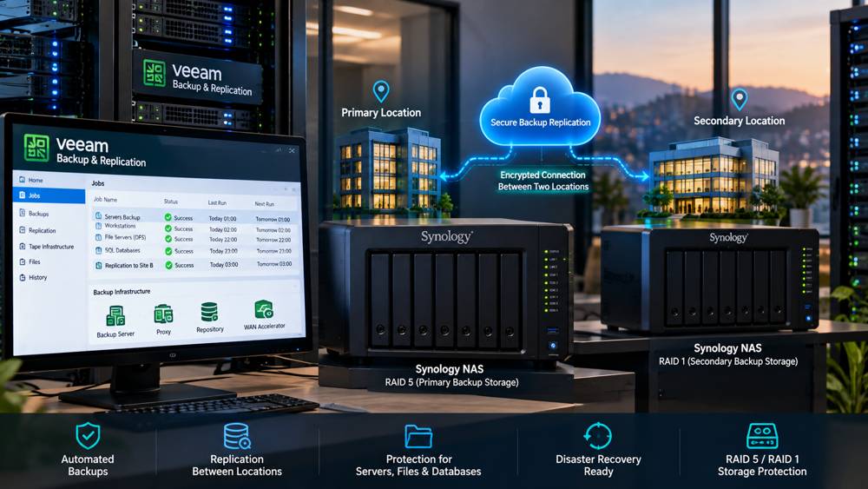Screen dimensions: 868x489
Task: Click "RAID 1 (Secondary Backup Storage)" caption
Action: 728,361
